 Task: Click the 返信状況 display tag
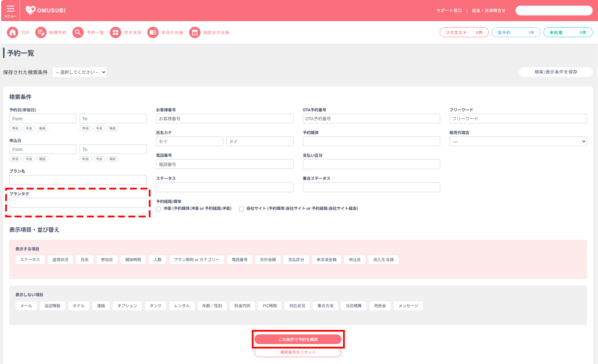click(x=60, y=260)
